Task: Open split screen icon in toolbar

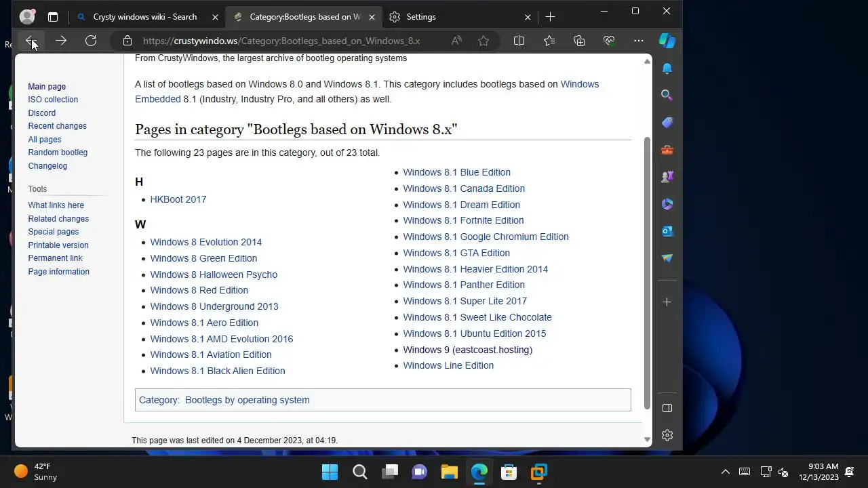Action: coord(519,41)
